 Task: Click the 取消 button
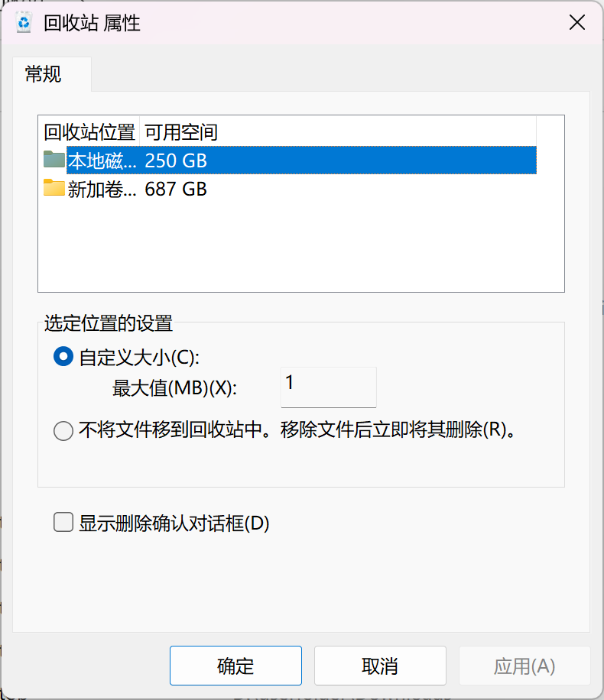pos(378,665)
